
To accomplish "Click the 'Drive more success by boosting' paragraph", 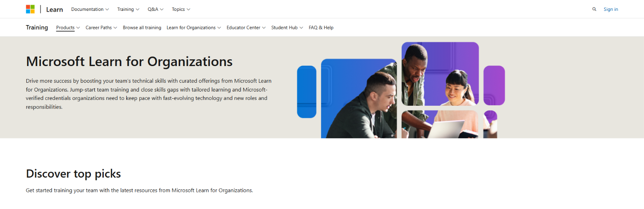I will click(x=149, y=94).
